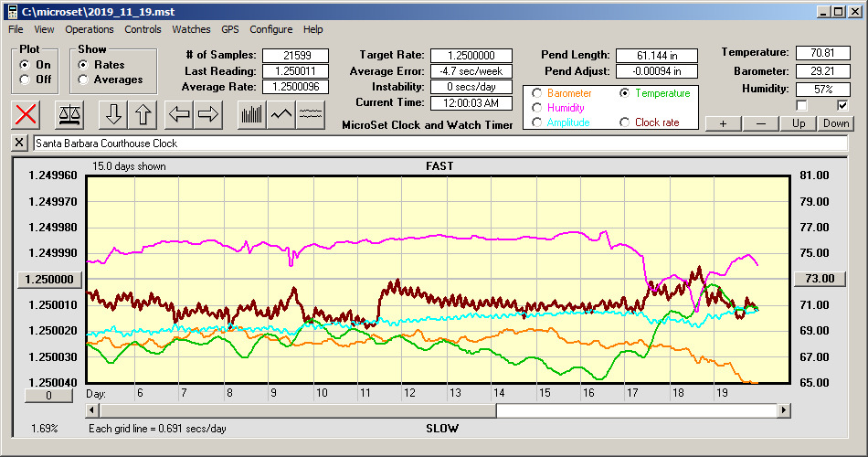Click the horizontal scrollbar right arrow
The image size is (868, 457).
pos(783,410)
